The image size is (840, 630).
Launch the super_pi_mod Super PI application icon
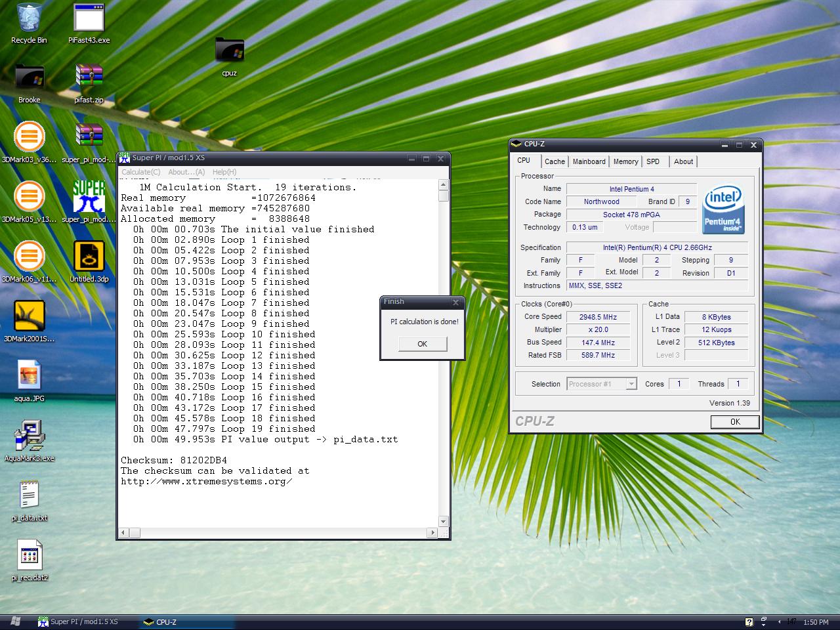[x=89, y=197]
